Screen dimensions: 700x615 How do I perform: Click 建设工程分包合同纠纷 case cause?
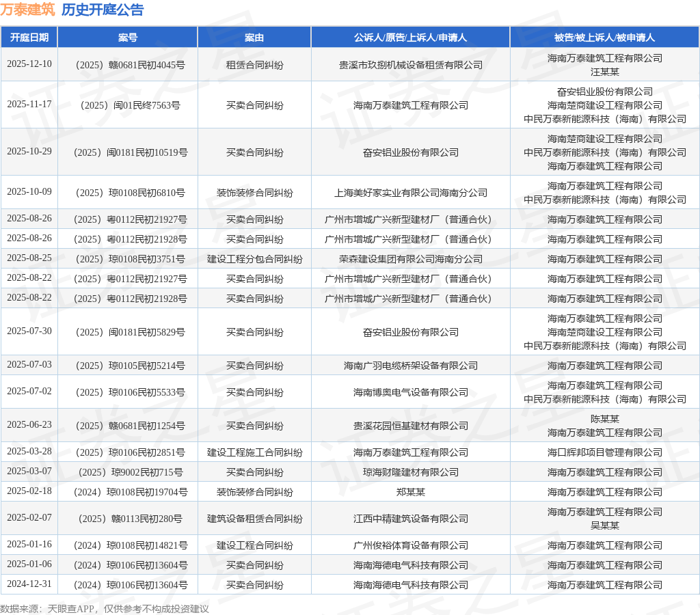coord(254,259)
